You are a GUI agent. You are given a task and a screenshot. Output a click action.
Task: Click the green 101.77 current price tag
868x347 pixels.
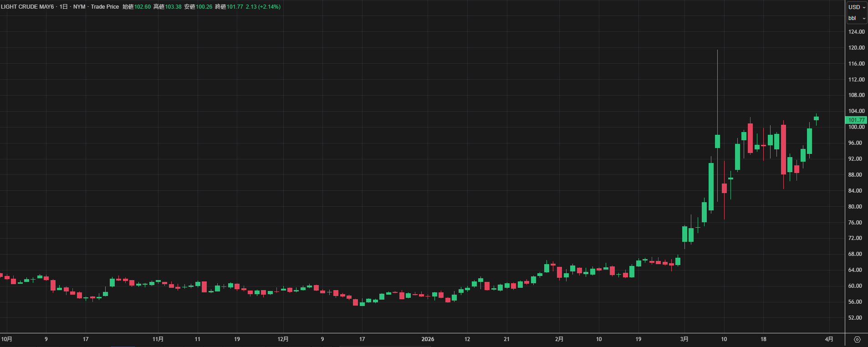[856, 120]
